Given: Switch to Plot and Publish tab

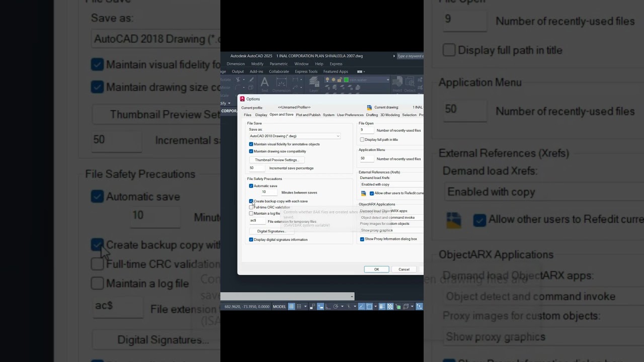Looking at the screenshot, I should click(308, 115).
